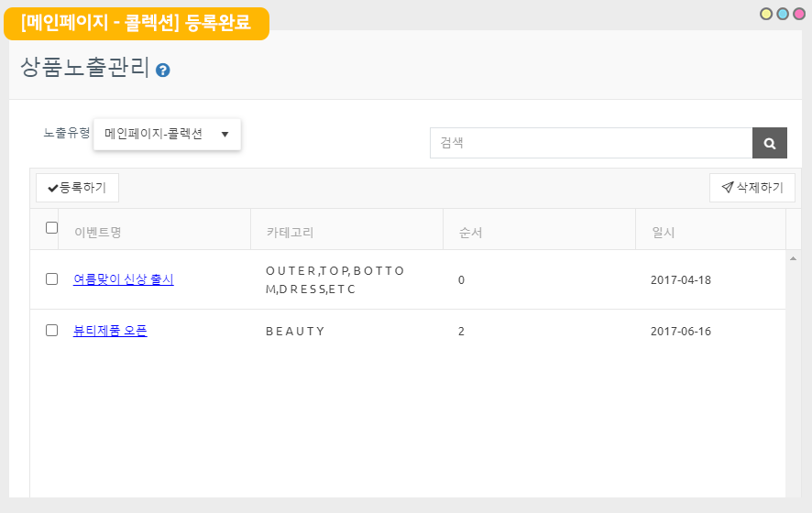Screen dimensions: 812x513
Task: Open the 뷰티제품 오픈 event link
Action: tap(110, 331)
